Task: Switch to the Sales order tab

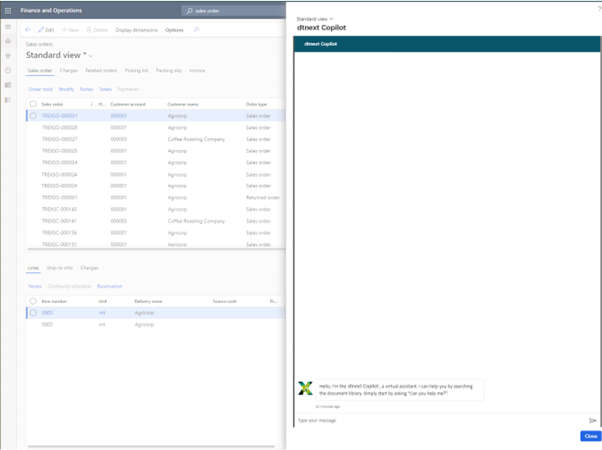Action: (x=40, y=70)
